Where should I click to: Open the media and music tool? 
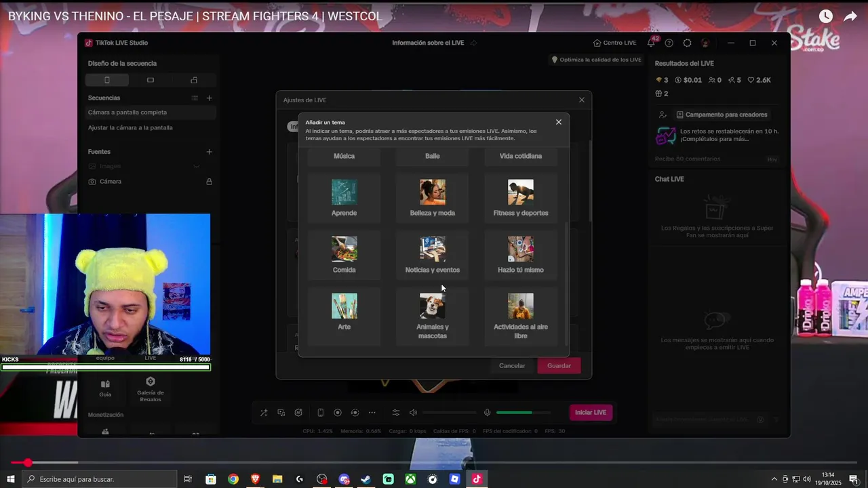click(281, 413)
